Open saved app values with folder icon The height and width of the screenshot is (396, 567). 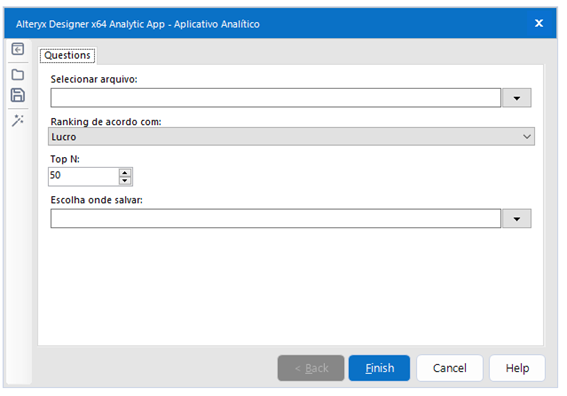(18, 74)
